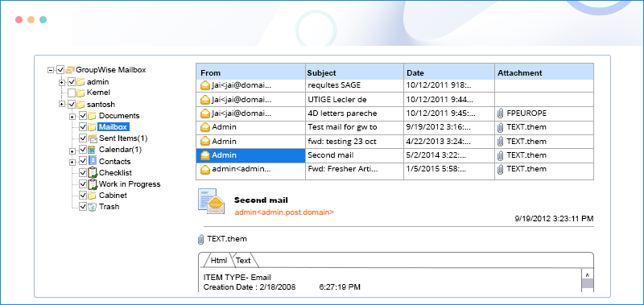Screen dimensions: 644x305
Task: Uncheck the admin folder checkbox
Action: click(72, 82)
